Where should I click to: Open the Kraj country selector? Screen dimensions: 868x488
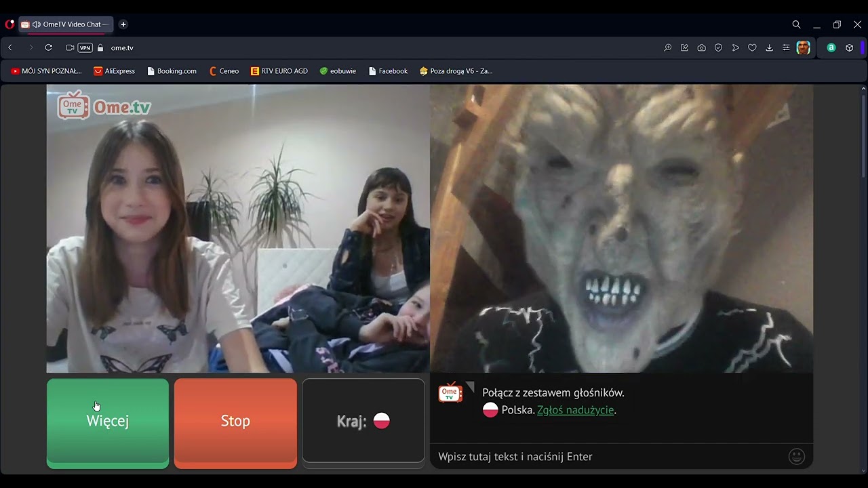363,422
